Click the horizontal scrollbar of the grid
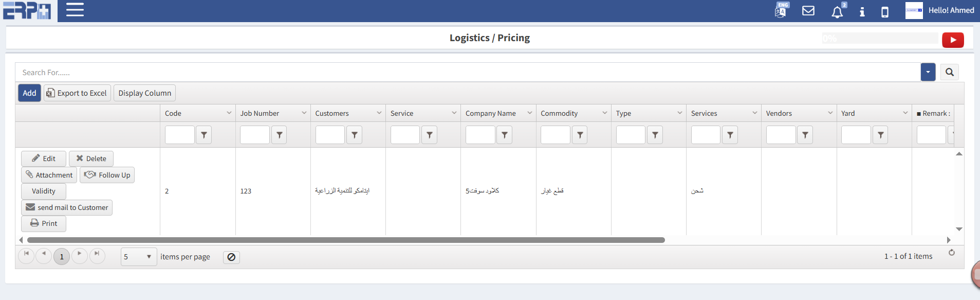Viewport: 980px width, 300px height. tap(346, 240)
